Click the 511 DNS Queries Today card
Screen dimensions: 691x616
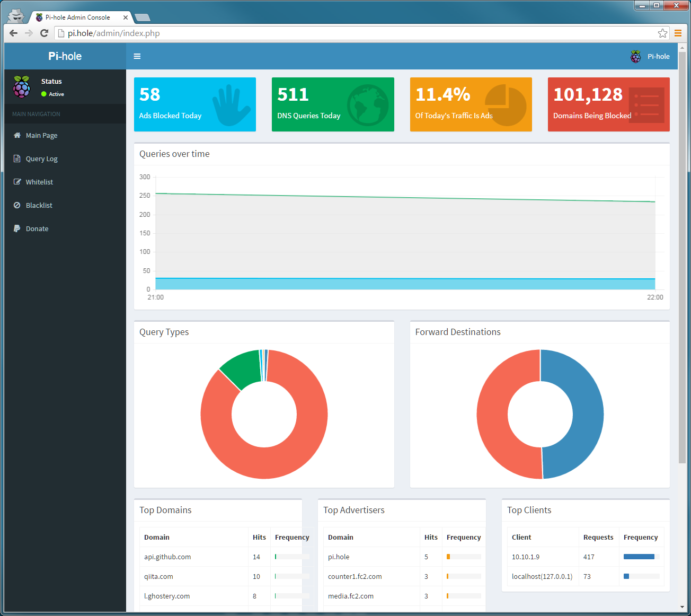tap(333, 104)
